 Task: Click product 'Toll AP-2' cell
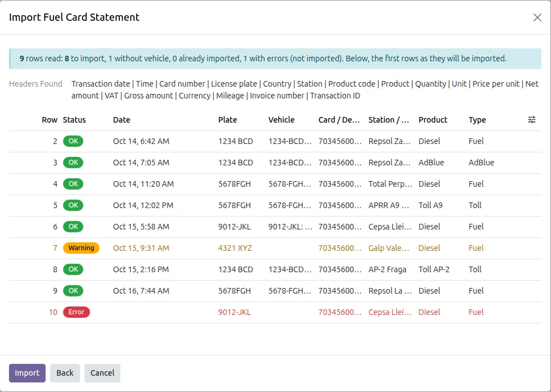coord(434,269)
